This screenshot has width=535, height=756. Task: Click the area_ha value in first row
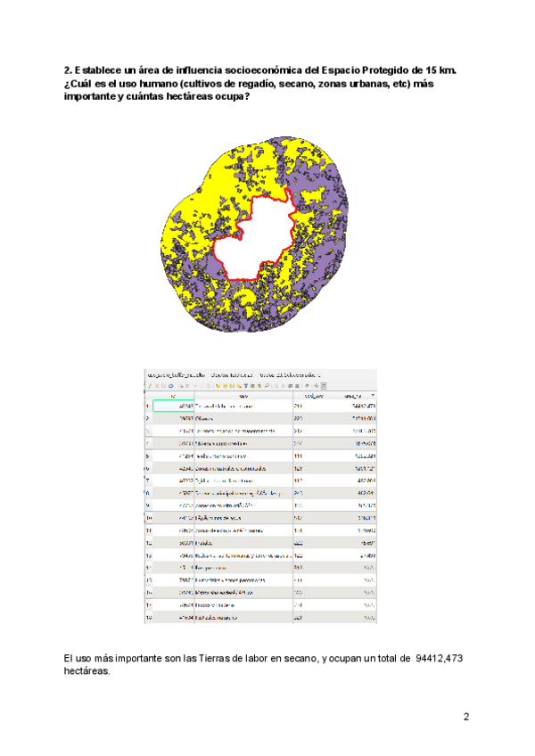(358, 406)
